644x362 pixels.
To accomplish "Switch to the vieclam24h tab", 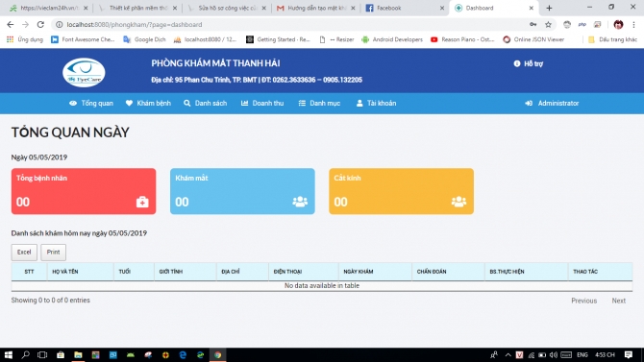I will [48, 8].
